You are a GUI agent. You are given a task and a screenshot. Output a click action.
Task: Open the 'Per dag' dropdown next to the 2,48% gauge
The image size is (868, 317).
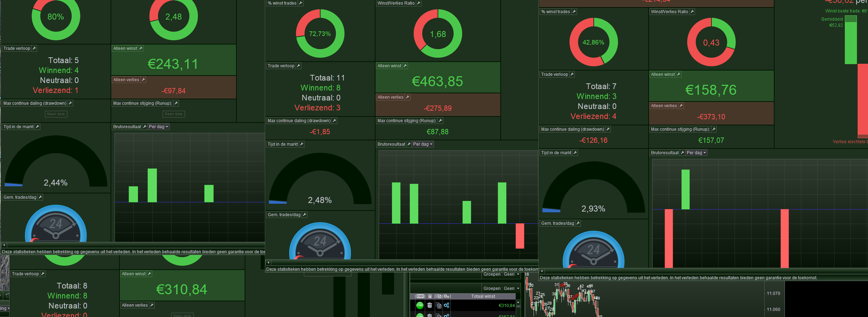pyautogui.click(x=423, y=144)
